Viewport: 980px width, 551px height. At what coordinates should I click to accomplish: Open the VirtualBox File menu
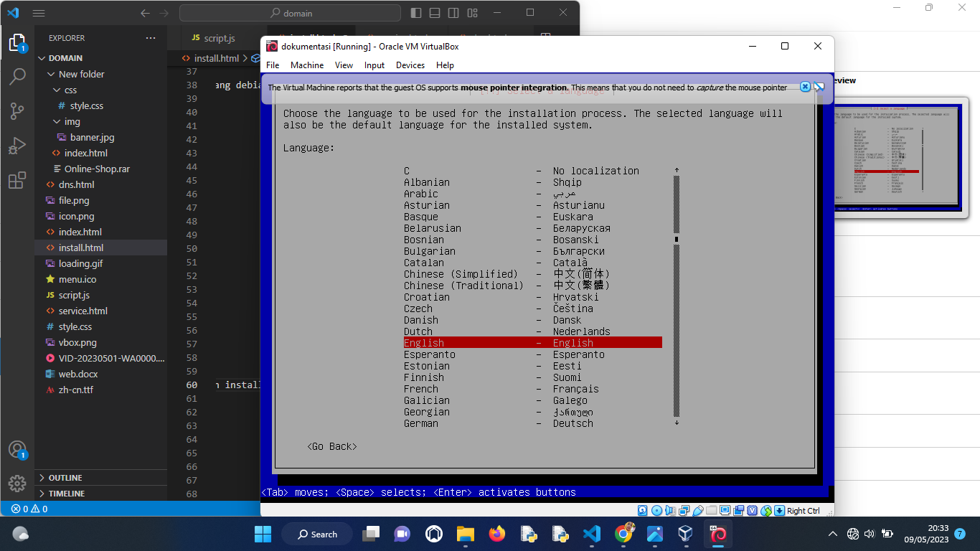(273, 65)
